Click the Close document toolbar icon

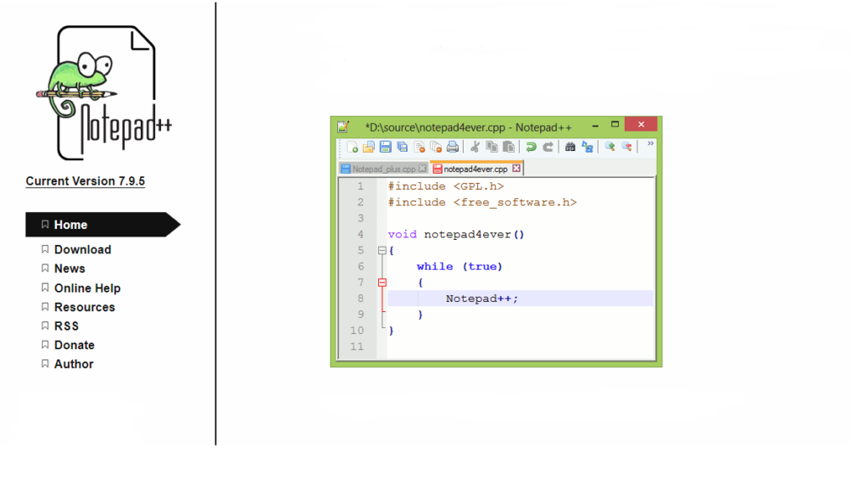[419, 147]
